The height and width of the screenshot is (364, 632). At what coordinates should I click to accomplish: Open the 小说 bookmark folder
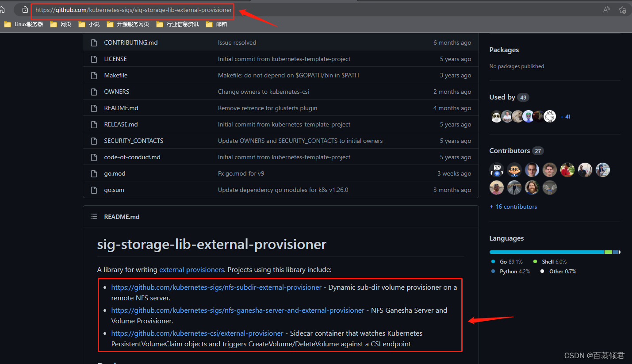(x=89, y=24)
